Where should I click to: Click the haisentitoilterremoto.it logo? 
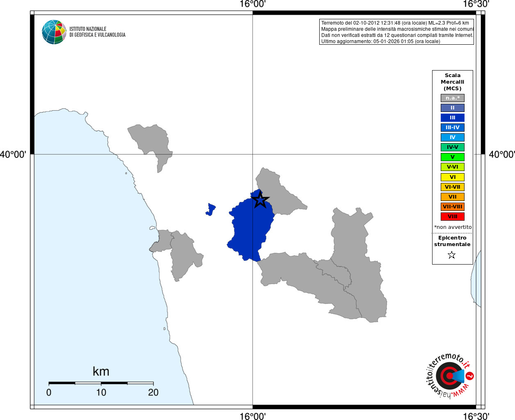pos(450,375)
